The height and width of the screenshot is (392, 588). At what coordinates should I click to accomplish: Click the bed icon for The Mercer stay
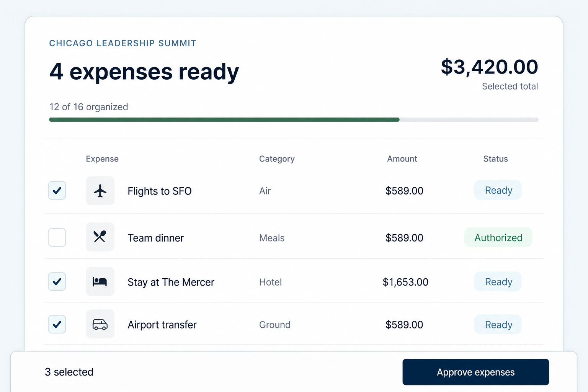click(100, 281)
